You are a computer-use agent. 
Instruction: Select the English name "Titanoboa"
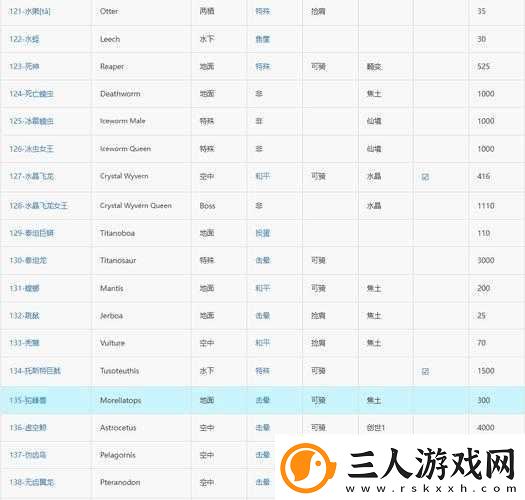[x=117, y=233]
